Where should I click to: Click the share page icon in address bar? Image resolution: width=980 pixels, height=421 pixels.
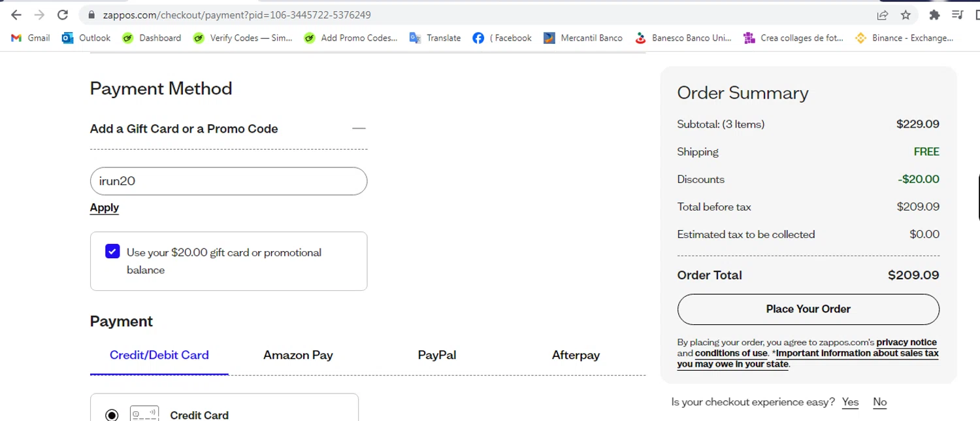tap(882, 14)
